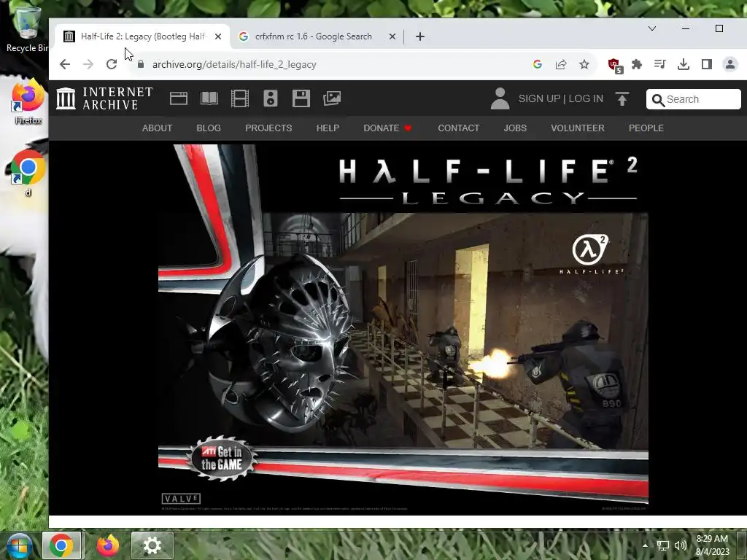Open the Extensions puzzle icon
Image resolution: width=747 pixels, height=560 pixels.
point(637,64)
